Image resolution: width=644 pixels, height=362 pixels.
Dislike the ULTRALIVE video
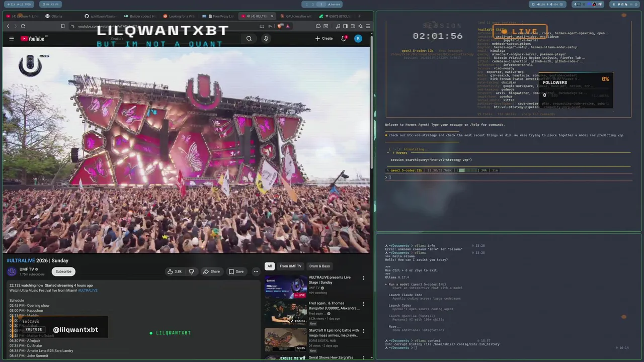(191, 271)
